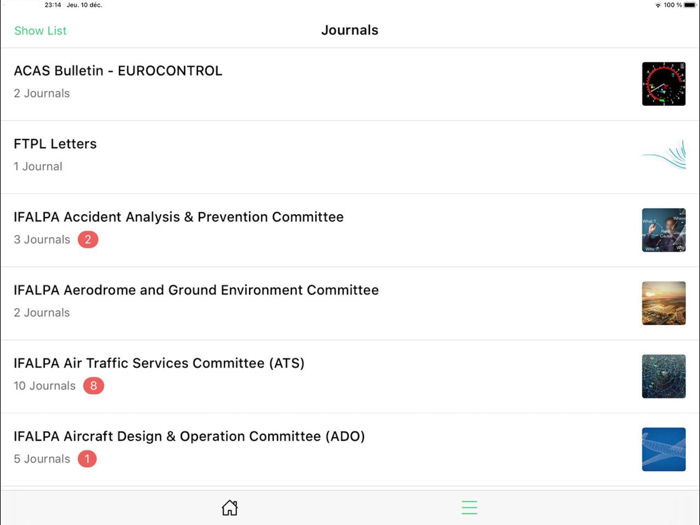Image resolution: width=700 pixels, height=525 pixels.
Task: Click the Journals page title
Action: [350, 30]
